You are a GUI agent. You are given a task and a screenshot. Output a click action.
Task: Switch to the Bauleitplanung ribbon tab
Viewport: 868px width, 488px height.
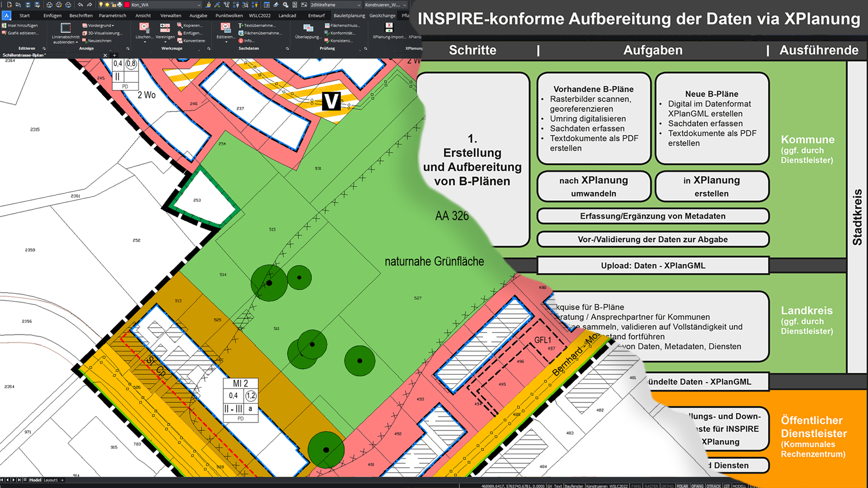point(349,15)
